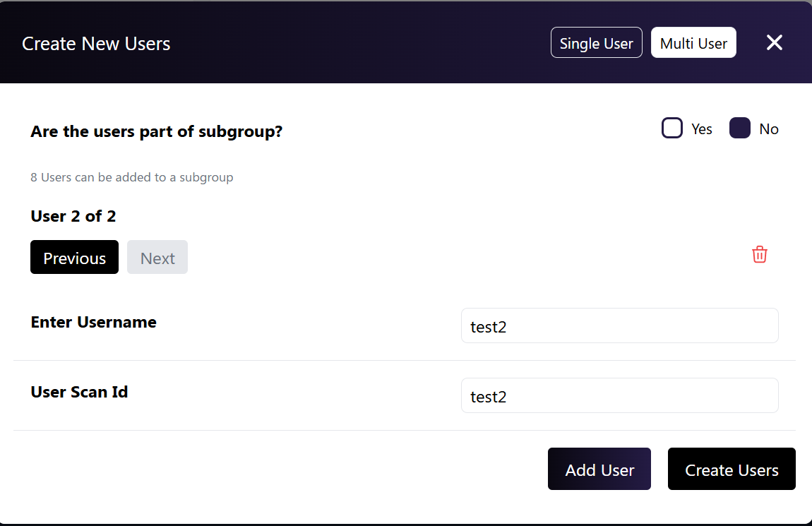Submit with the Create Users button
Screen dimensions: 812x526
tap(731, 470)
